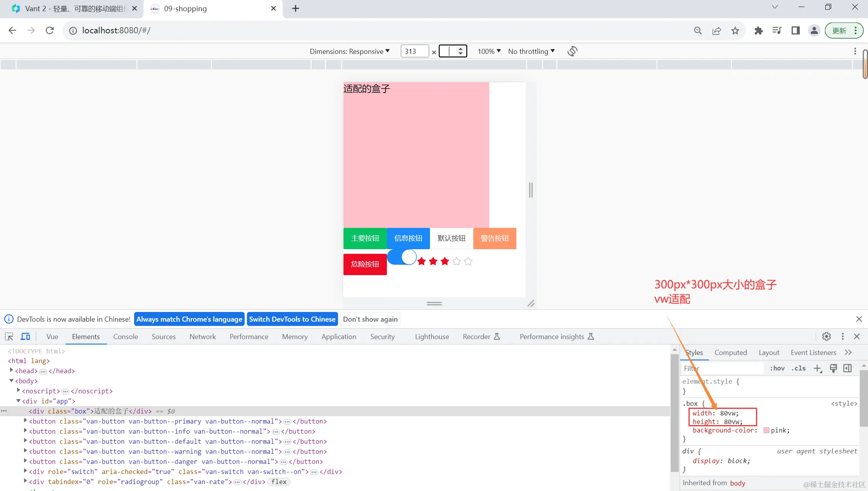Open a new browser tab
Viewport: 868px width, 491px height.
(295, 9)
